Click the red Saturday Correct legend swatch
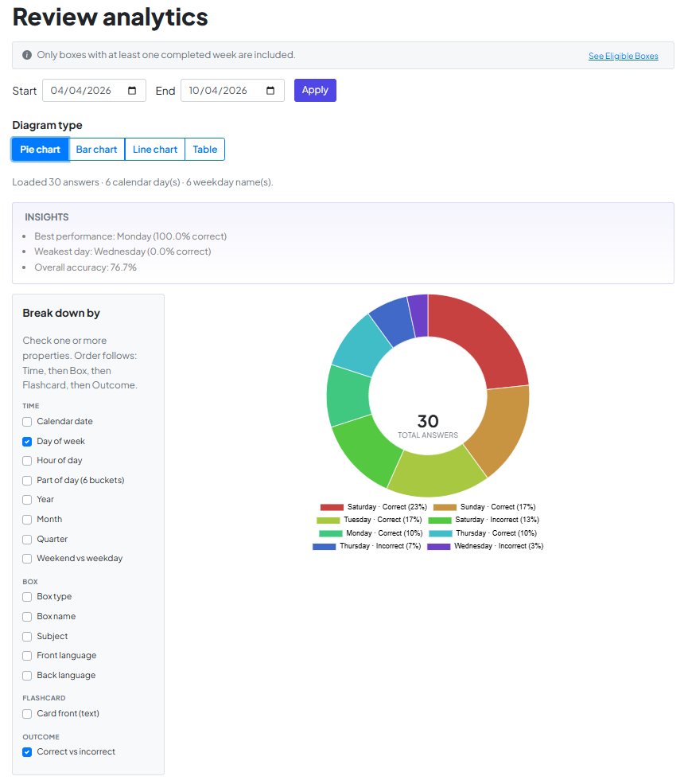688x784 pixels. coord(332,507)
